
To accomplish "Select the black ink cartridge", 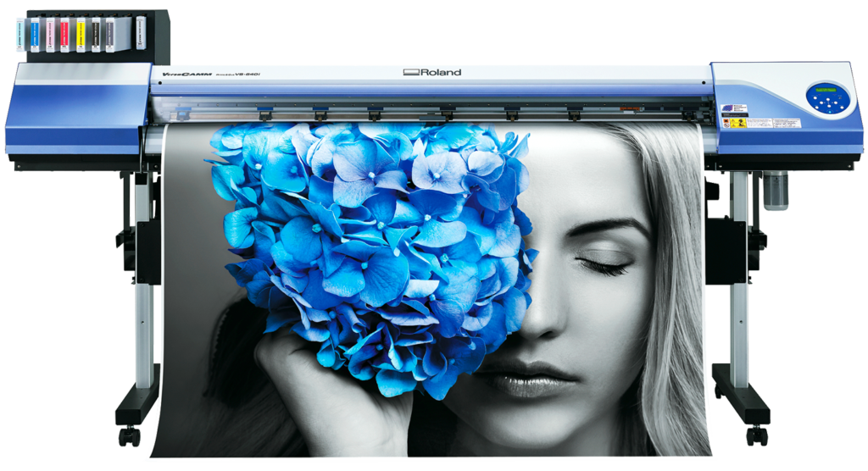I will 95,34.
